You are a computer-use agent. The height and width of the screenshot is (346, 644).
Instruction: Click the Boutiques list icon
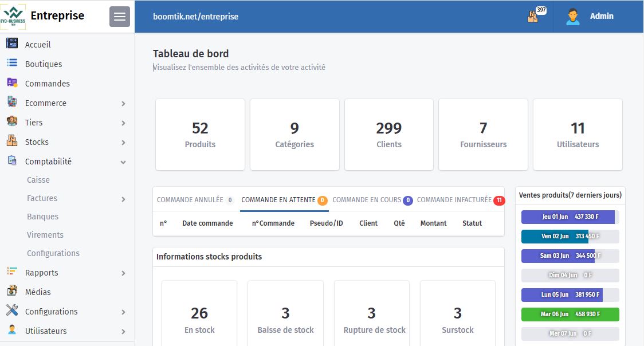[11, 64]
